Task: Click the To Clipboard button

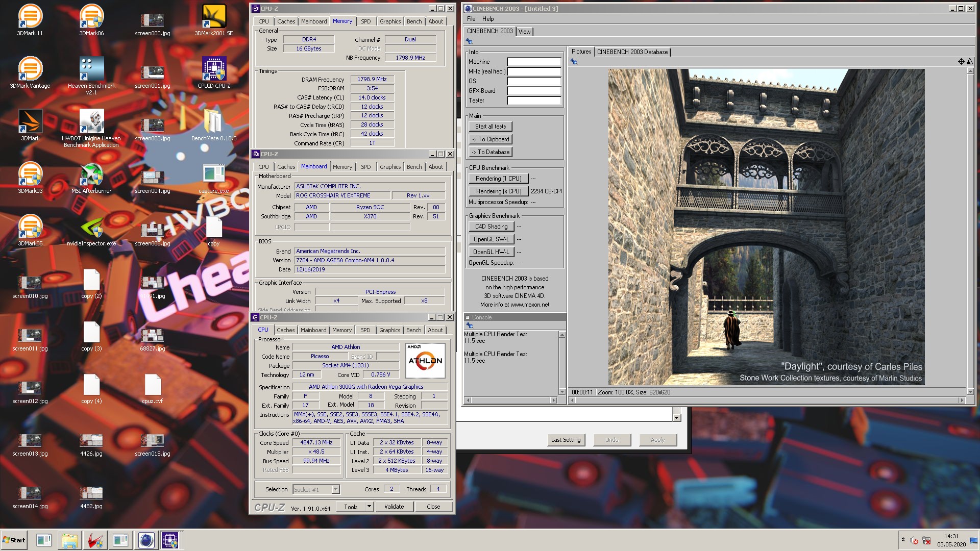Action: [x=491, y=139]
